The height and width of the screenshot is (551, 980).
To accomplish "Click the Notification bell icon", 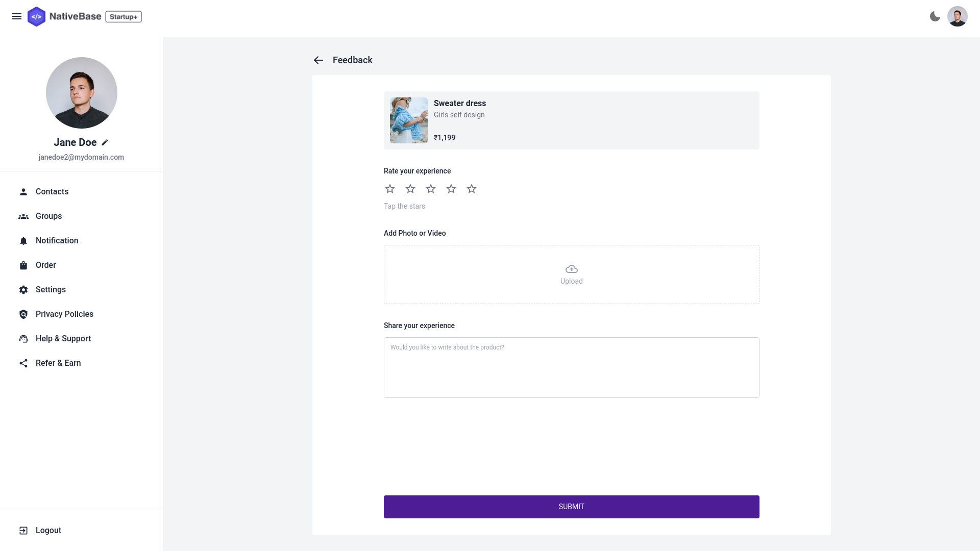I will click(x=23, y=240).
